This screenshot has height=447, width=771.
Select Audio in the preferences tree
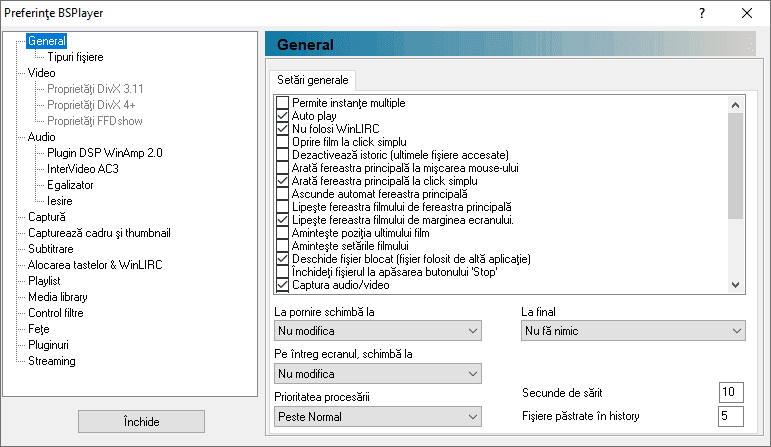[x=41, y=137]
